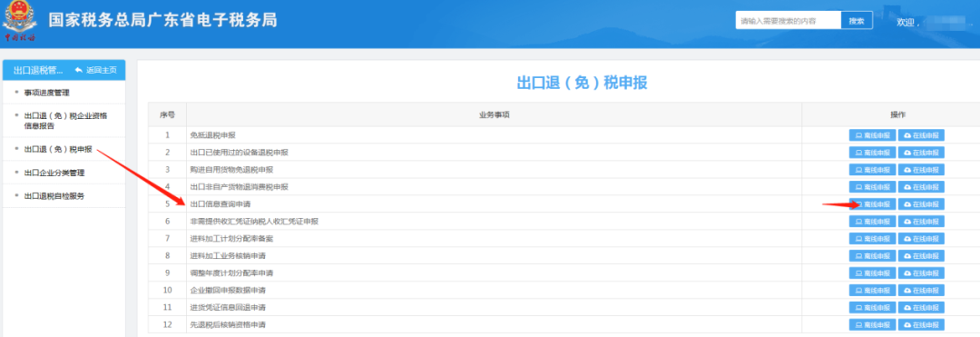Click 在线申报 for 企业撤回申报数据申请

(921, 290)
